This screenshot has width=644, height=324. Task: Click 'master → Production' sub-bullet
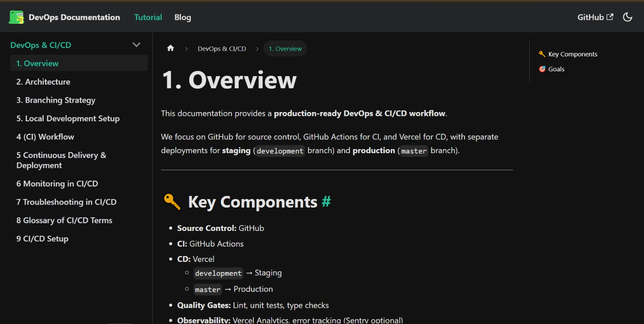coord(233,289)
